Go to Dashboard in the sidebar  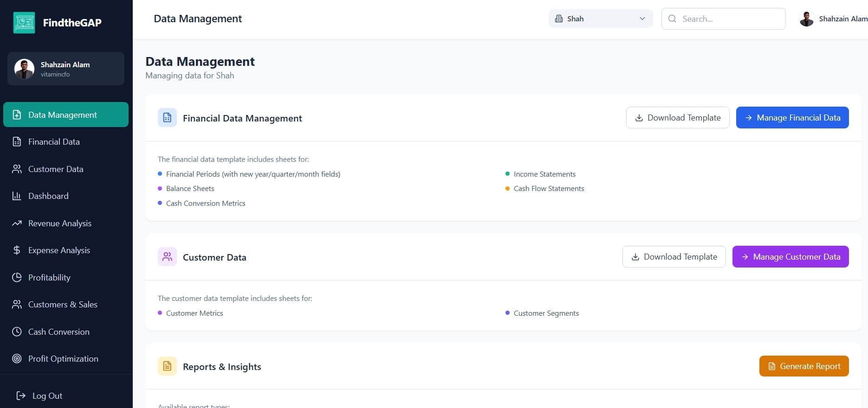point(66,196)
